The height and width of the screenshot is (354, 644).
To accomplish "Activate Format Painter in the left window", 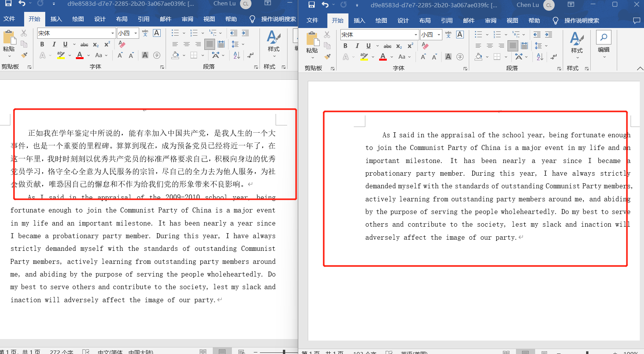I will pyautogui.click(x=24, y=55).
